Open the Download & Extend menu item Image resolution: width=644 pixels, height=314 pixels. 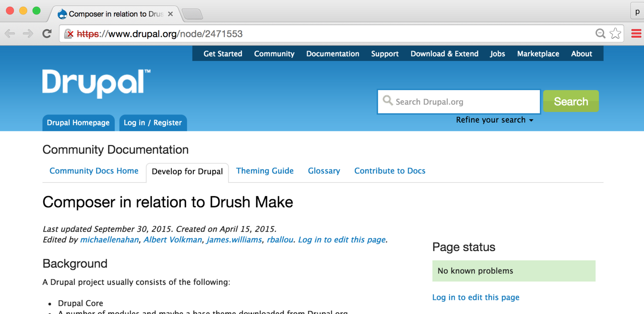[444, 54]
